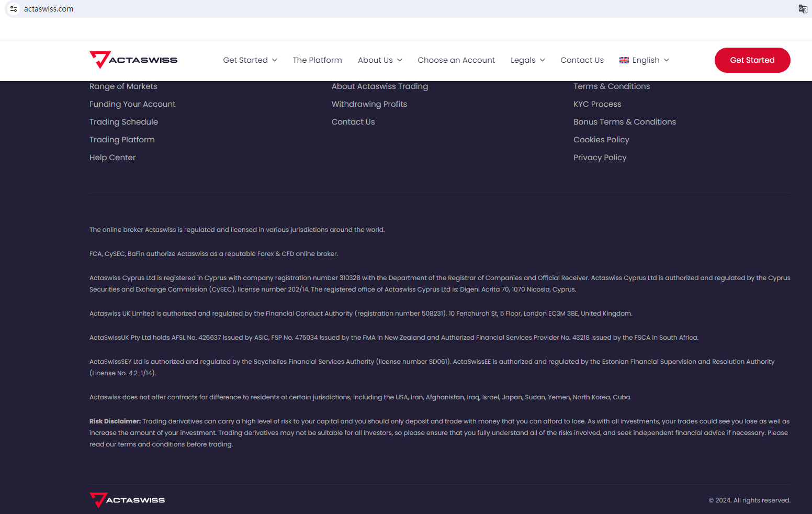Click the Actaswiss Cyprus Ltd registration paragraph
Image resolution: width=812 pixels, height=514 pixels.
coord(440,284)
